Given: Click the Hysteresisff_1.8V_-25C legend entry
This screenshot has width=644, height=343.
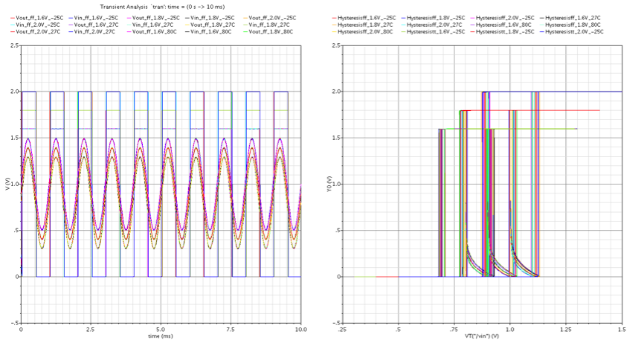Looking at the screenshot, I should [x=436, y=16].
